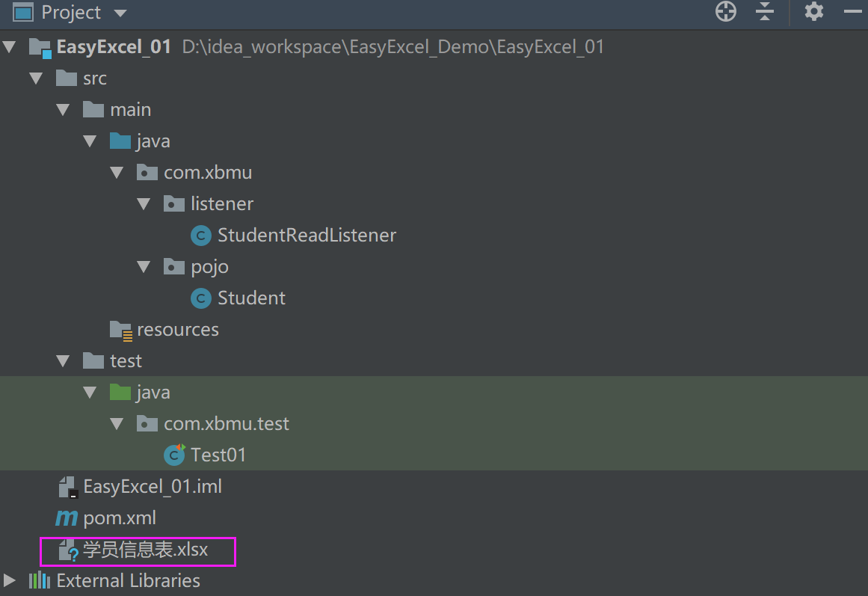Viewport: 868px width, 596px height.
Task: Click the EasyExcel_01 module folder icon
Action: [40, 48]
